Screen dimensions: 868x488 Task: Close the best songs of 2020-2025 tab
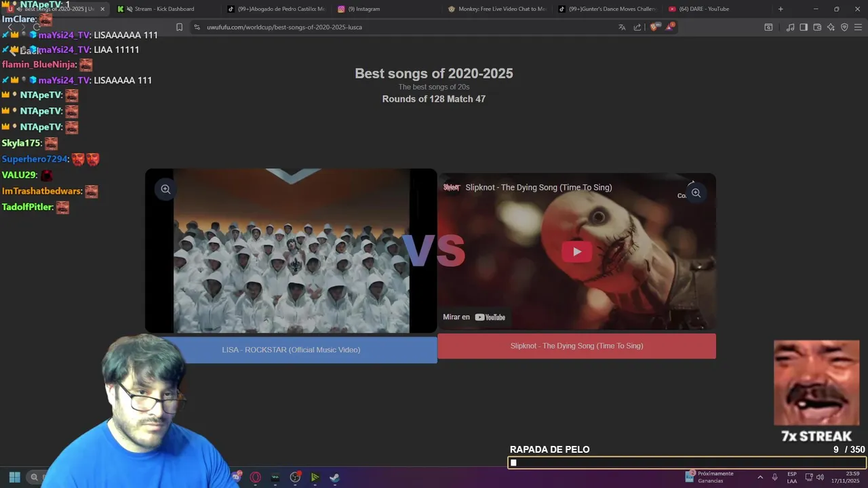(102, 9)
